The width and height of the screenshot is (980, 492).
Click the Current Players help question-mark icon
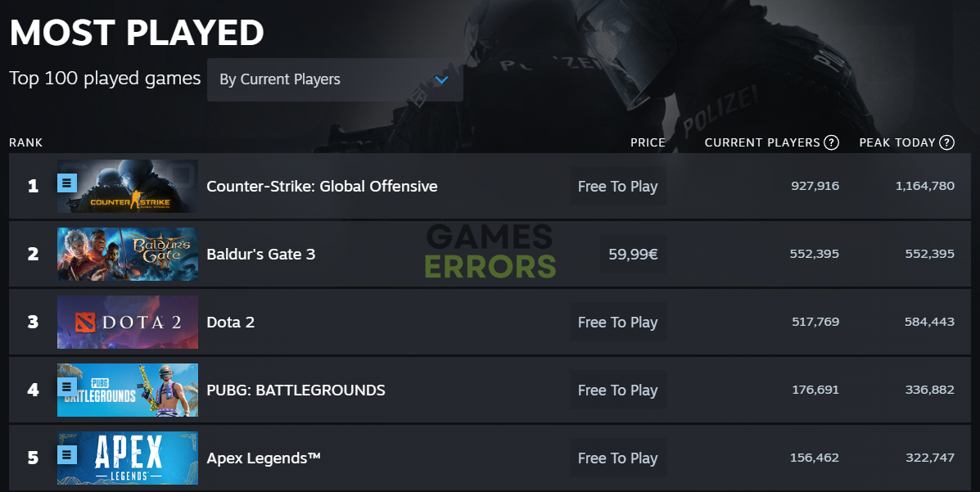pyautogui.click(x=831, y=142)
